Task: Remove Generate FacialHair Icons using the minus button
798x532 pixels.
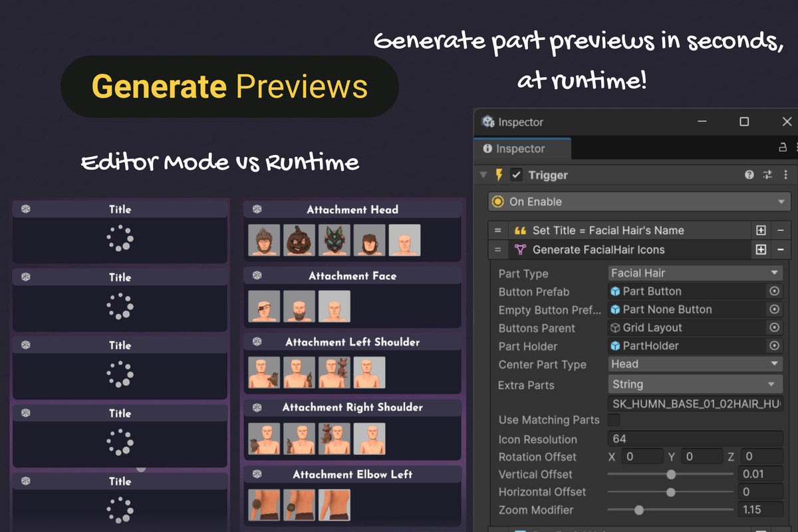Action: pyautogui.click(x=782, y=251)
